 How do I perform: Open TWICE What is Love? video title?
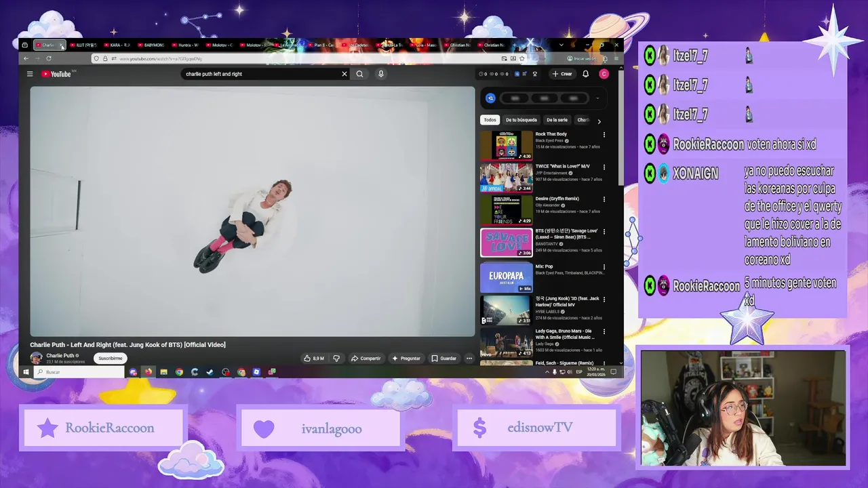point(562,167)
